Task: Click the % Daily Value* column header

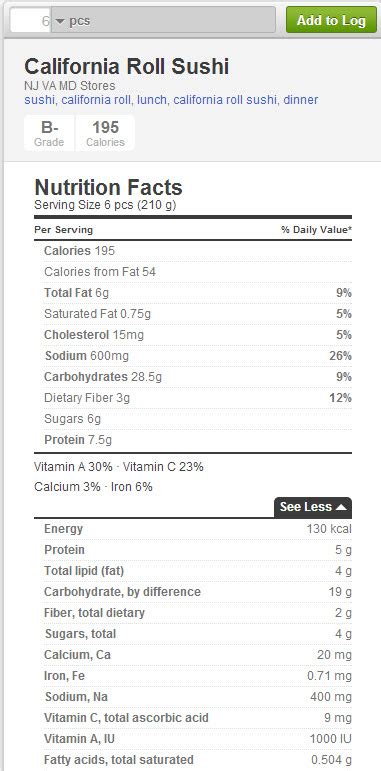Action: coord(317,230)
